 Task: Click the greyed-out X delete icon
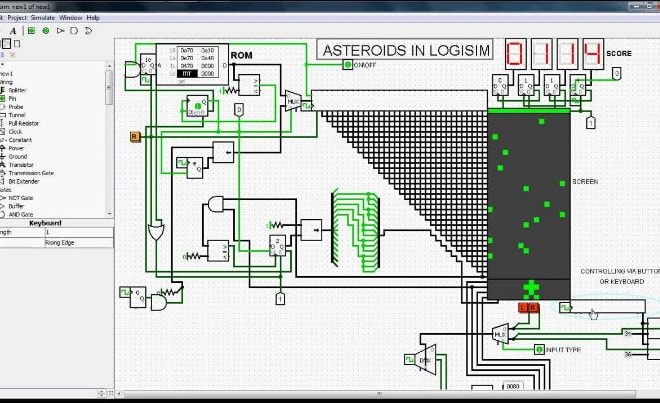13,55
